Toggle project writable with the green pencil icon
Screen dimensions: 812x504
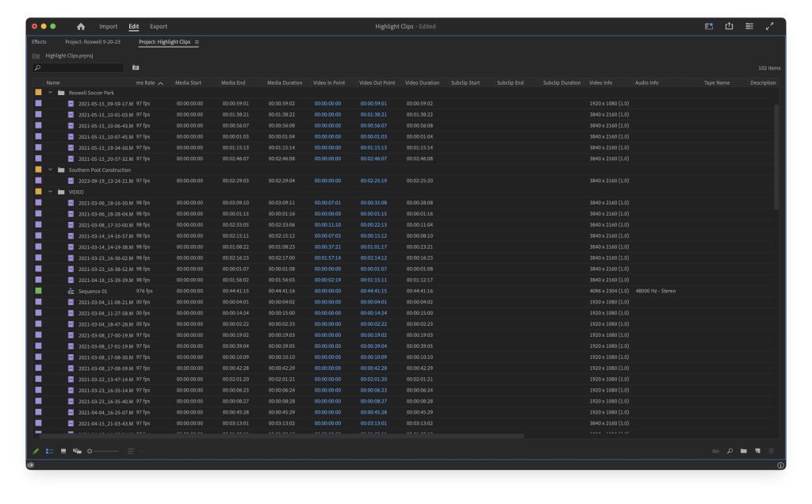(36, 451)
